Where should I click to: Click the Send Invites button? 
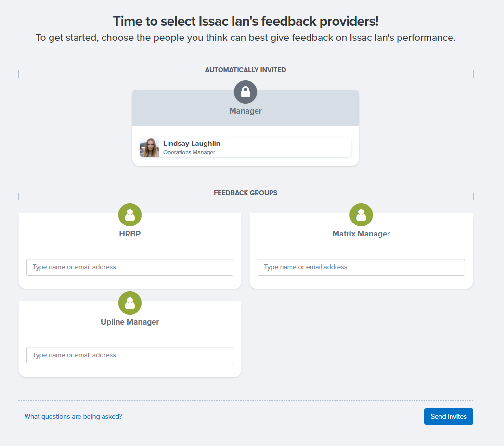point(448,417)
